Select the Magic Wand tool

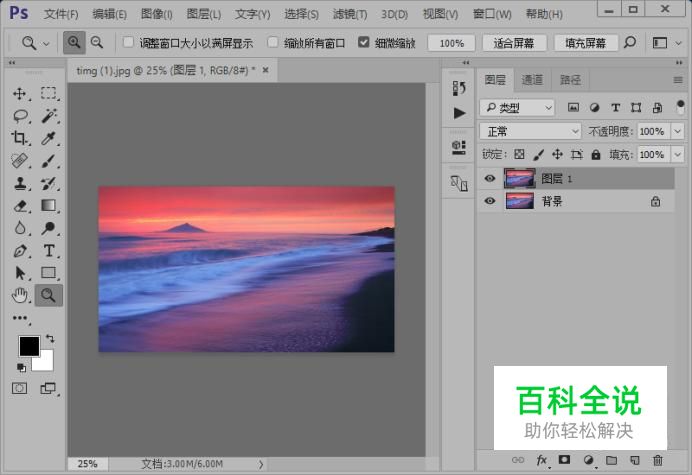pos(49,116)
